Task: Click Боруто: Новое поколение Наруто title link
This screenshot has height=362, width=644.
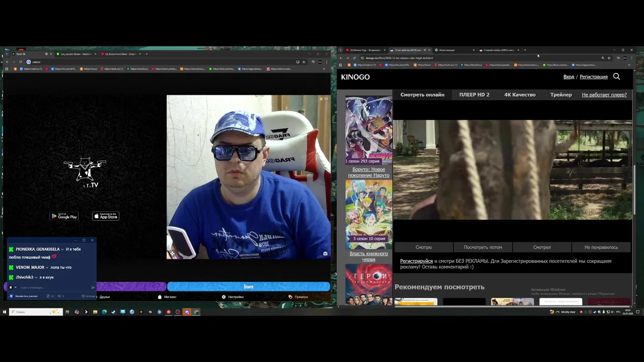Action: (369, 172)
